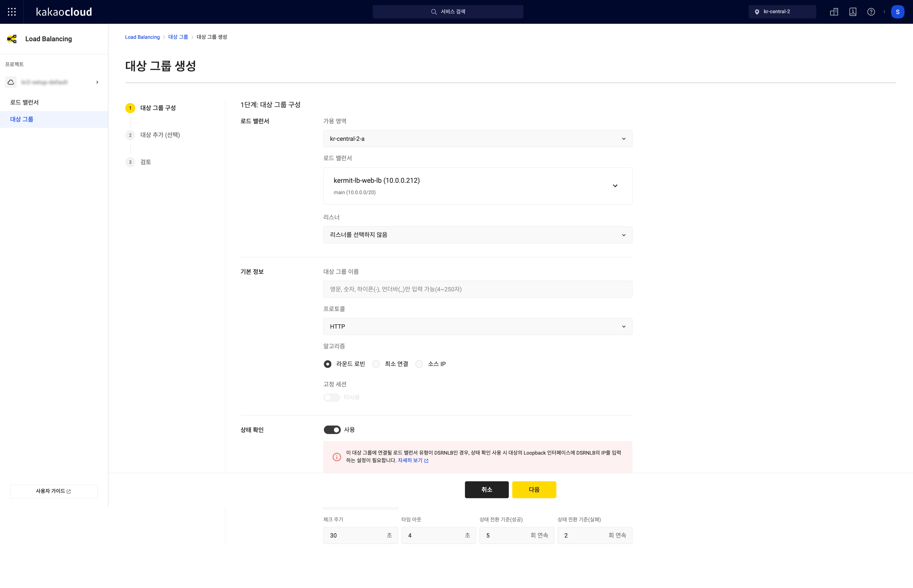Image resolution: width=913 pixels, height=588 pixels.
Task: Select 라운드 로빈 algorithm radio
Action: click(x=328, y=364)
